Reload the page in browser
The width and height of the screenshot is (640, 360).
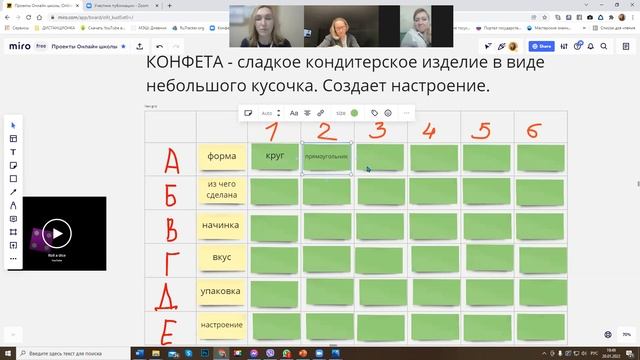pyautogui.click(x=28, y=17)
